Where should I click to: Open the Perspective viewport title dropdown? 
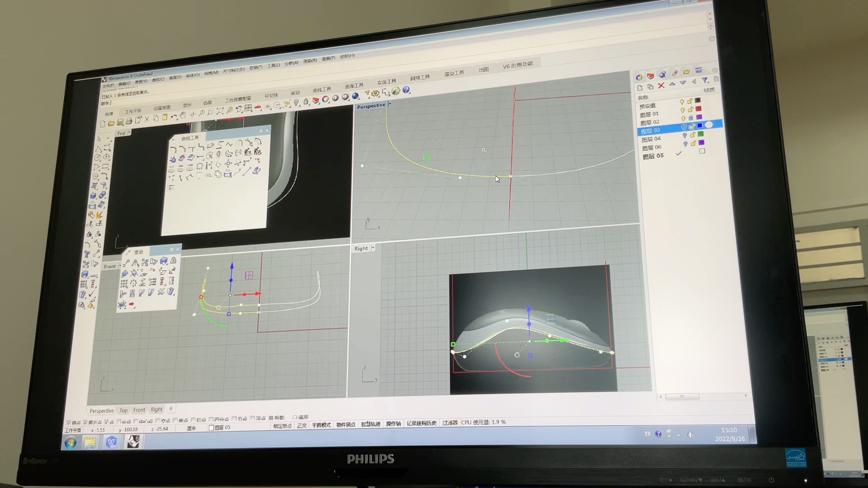pos(390,104)
